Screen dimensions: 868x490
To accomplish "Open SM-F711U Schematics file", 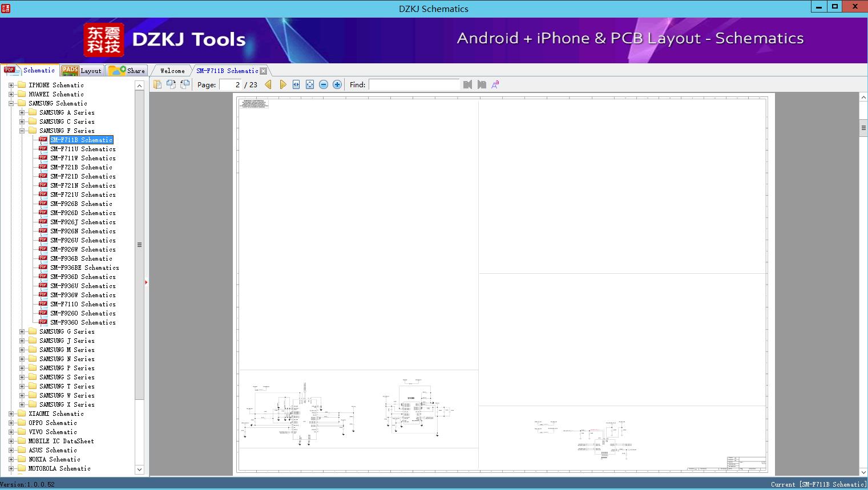I will tap(83, 149).
